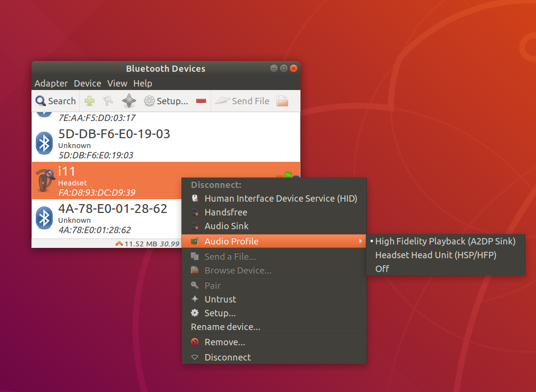This screenshot has height=392, width=536.
Task: Click the Send File paper plane button
Action: [242, 101]
